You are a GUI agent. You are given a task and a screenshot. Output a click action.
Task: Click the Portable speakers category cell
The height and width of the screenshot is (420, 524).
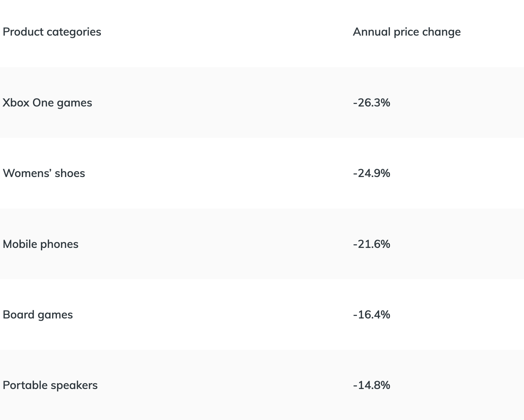pyautogui.click(x=50, y=385)
